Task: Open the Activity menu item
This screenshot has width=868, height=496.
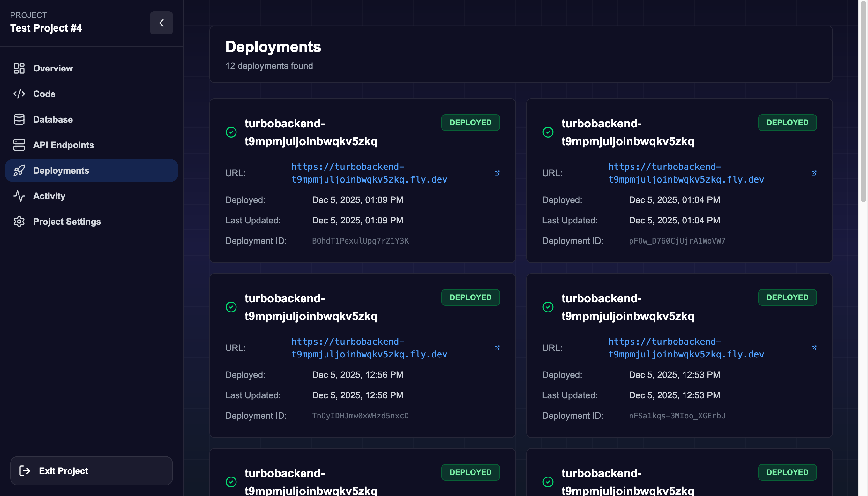Action: pos(49,196)
